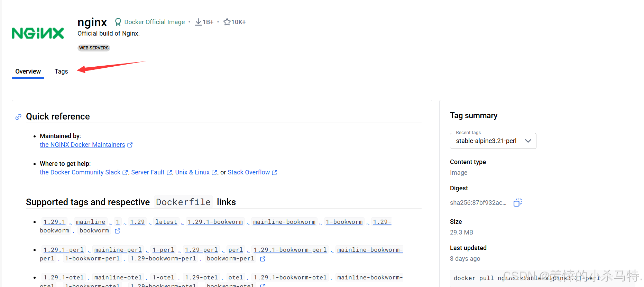Click the downloads arrow icon beside 1B+
The height and width of the screenshot is (287, 644).
point(198,22)
